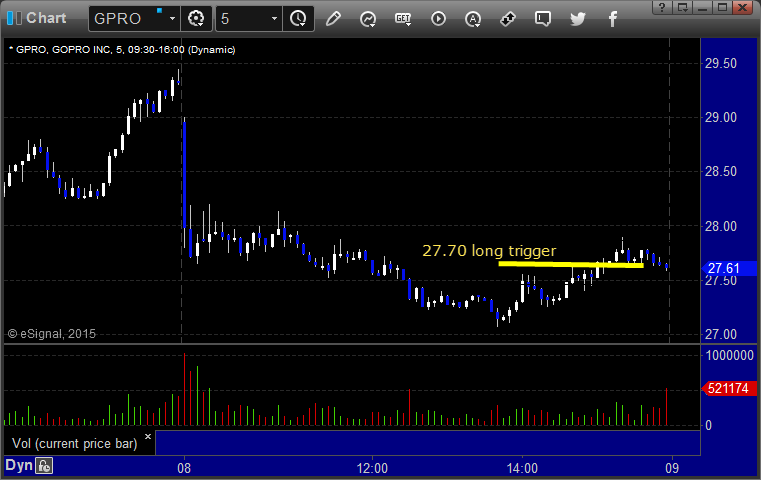
Task: Click the 09 date axis label
Action: pos(672,468)
